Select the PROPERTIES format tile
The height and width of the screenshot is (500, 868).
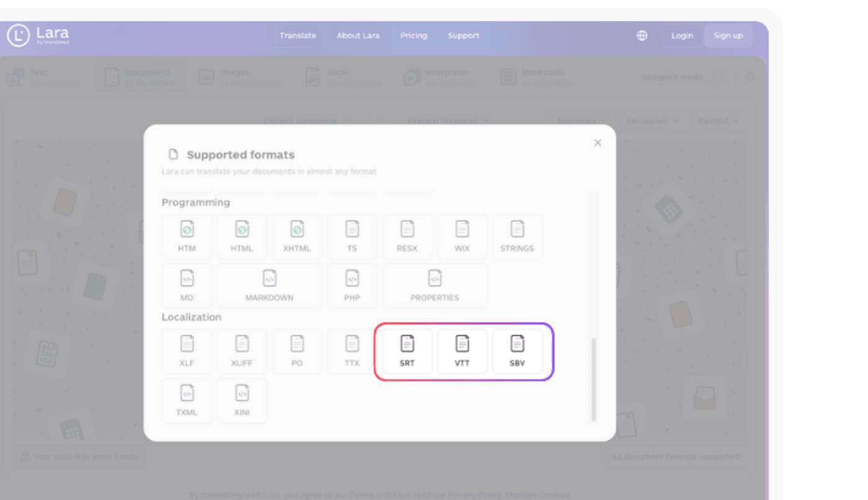pyautogui.click(x=435, y=286)
